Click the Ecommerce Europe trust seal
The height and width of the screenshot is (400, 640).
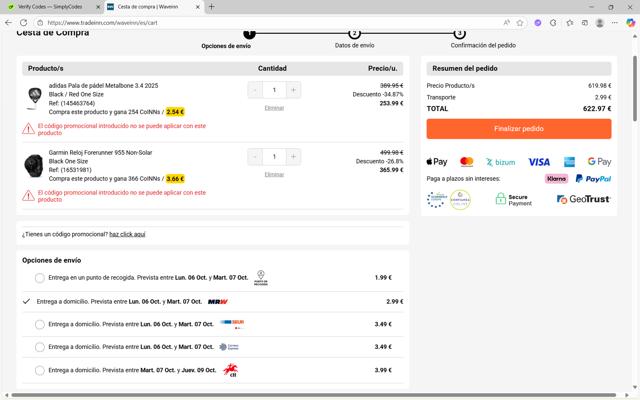pos(437,200)
